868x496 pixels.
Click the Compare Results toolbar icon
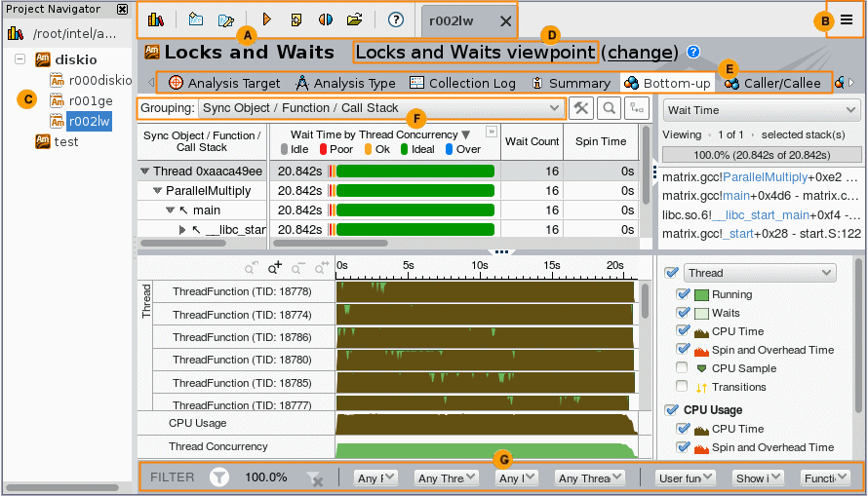(x=326, y=19)
